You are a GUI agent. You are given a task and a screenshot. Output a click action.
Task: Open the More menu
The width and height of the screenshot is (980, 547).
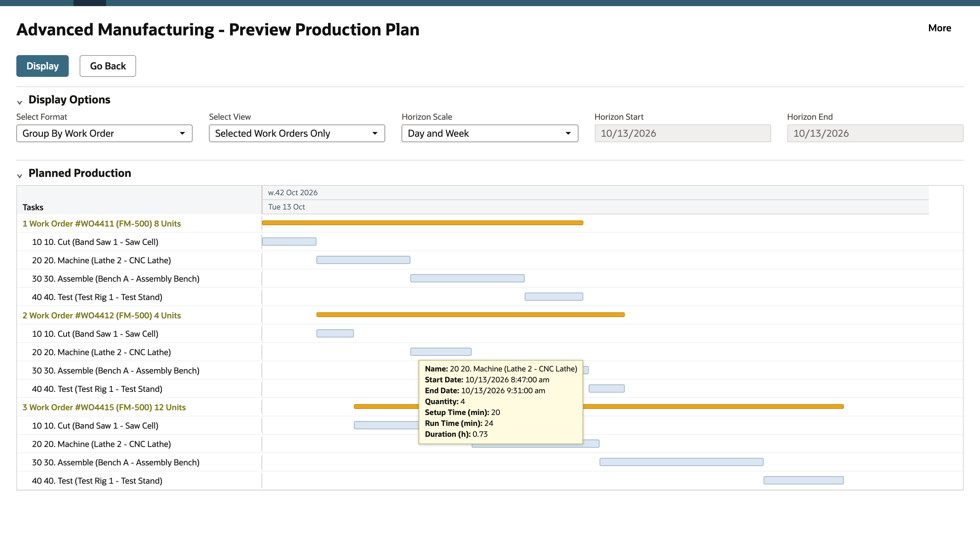[x=939, y=28]
